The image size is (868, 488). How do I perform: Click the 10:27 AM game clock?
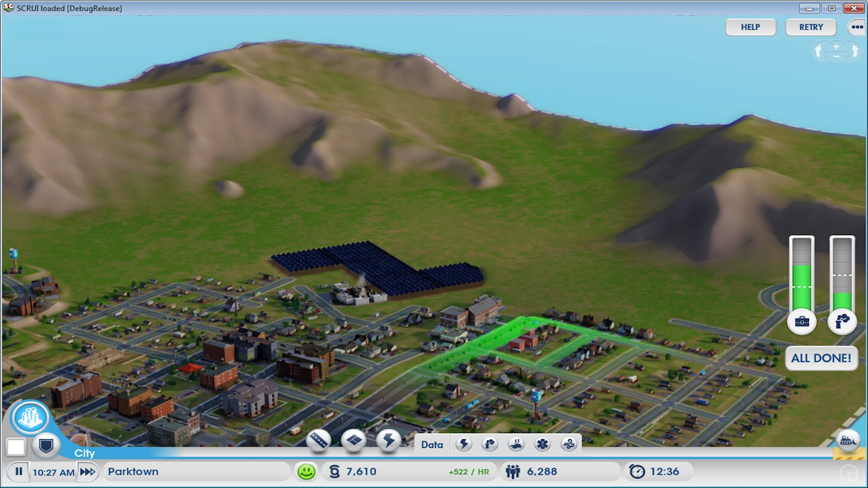[54, 472]
